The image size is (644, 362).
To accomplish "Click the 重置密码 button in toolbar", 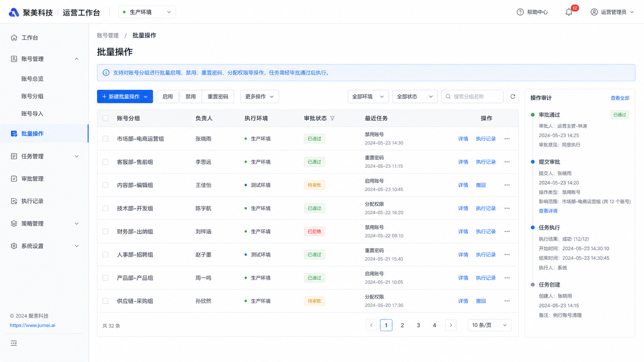I will pyautogui.click(x=218, y=97).
